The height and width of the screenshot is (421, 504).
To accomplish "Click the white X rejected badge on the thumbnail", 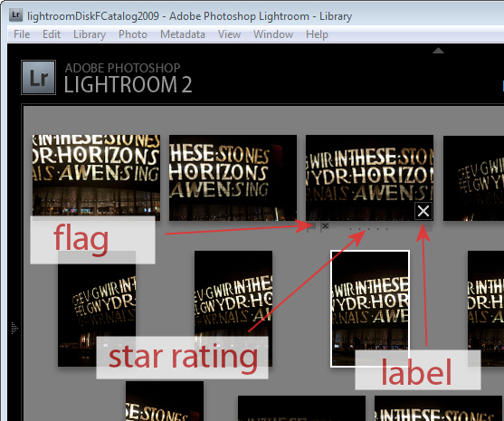I will click(x=423, y=211).
